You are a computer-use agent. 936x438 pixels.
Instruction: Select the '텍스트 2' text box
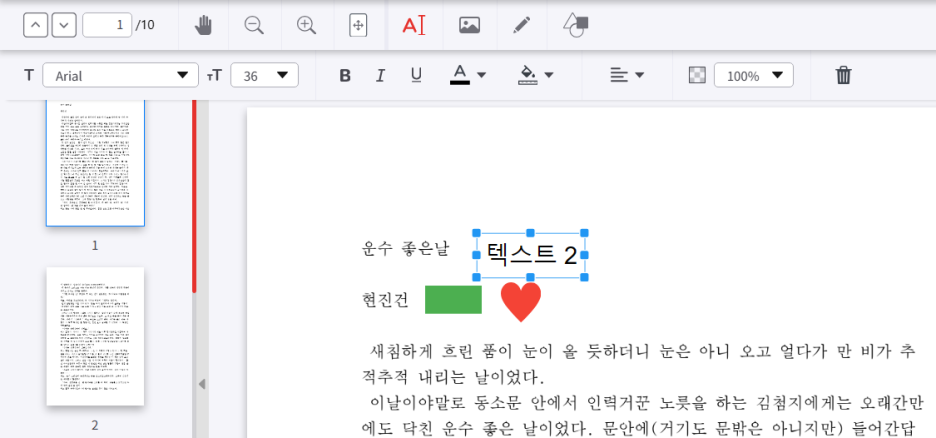(x=530, y=255)
